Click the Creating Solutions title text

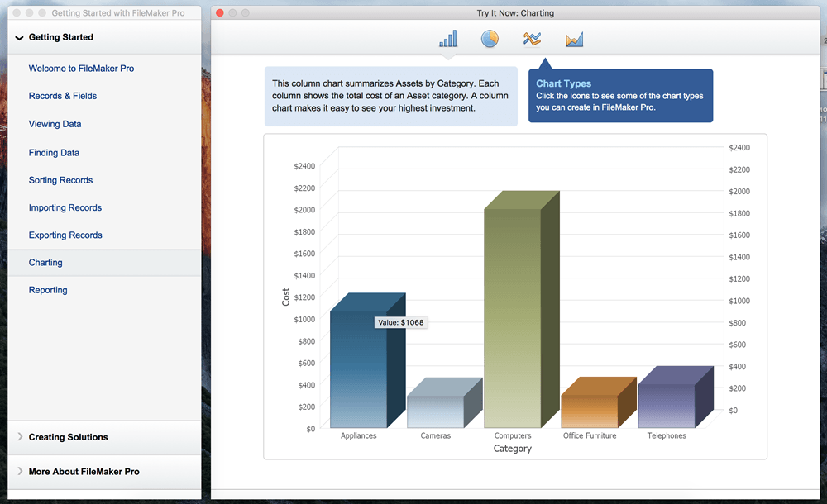pos(69,437)
